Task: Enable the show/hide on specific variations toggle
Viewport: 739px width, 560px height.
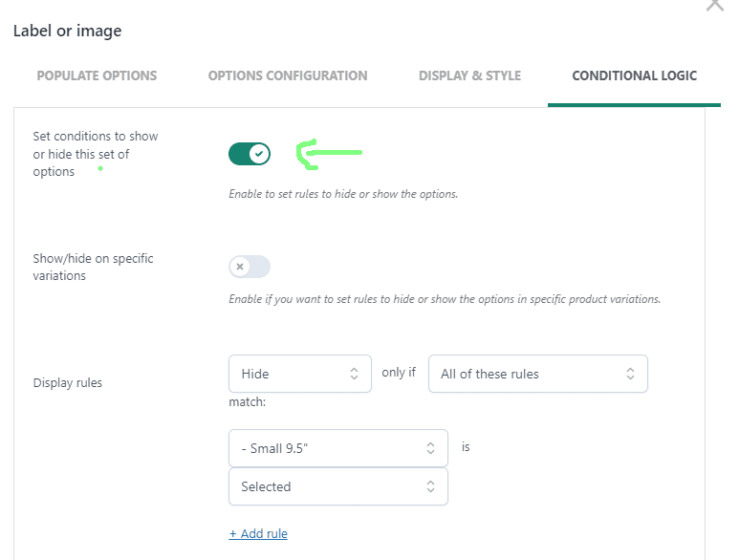Action: (x=250, y=267)
